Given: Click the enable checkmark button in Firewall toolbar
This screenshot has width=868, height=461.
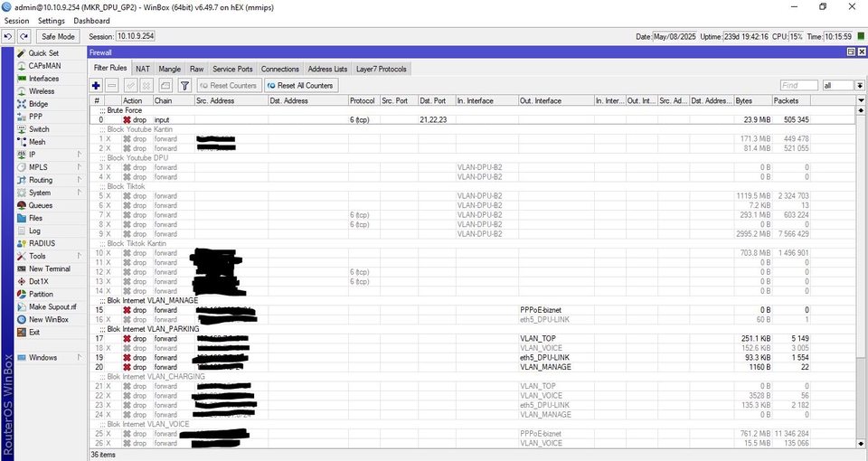Looking at the screenshot, I should click(x=130, y=85).
